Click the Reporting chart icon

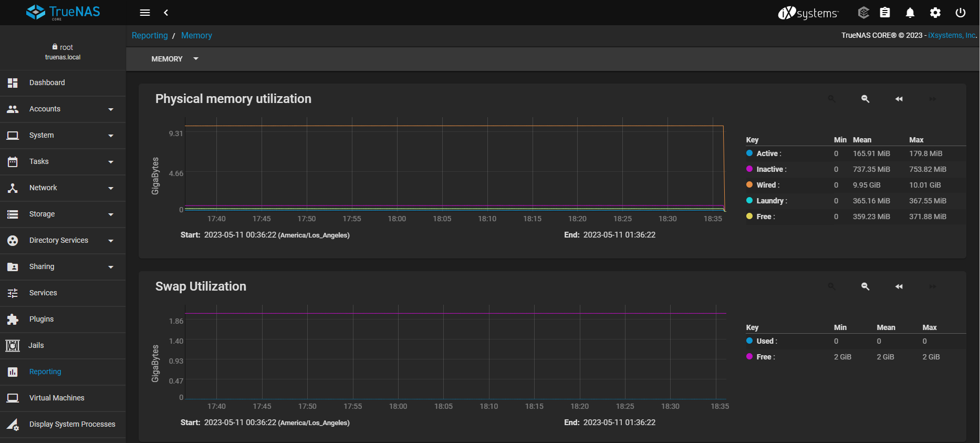13,372
